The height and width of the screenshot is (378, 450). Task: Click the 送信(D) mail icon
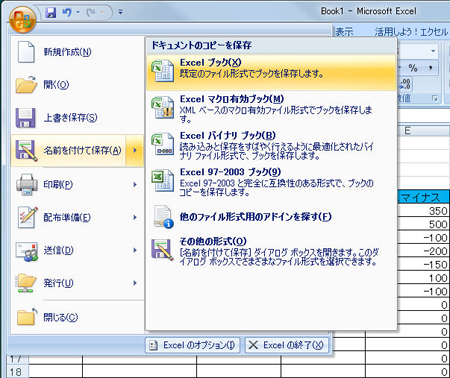27,251
